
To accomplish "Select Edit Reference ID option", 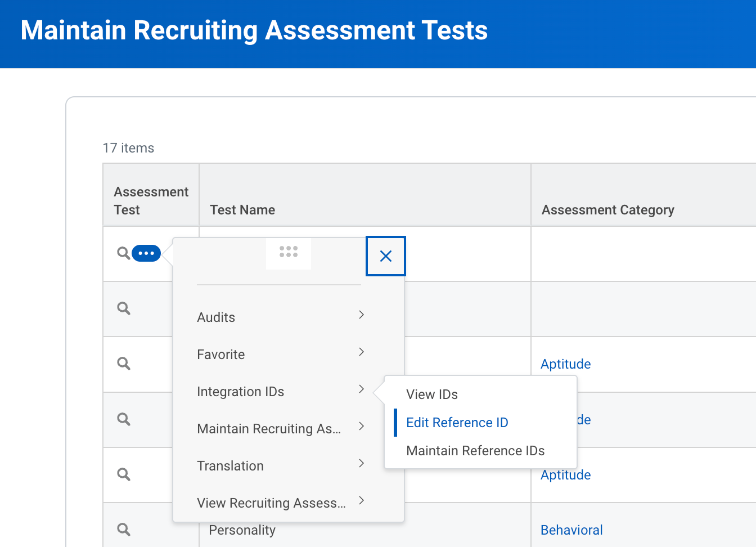I will (457, 423).
